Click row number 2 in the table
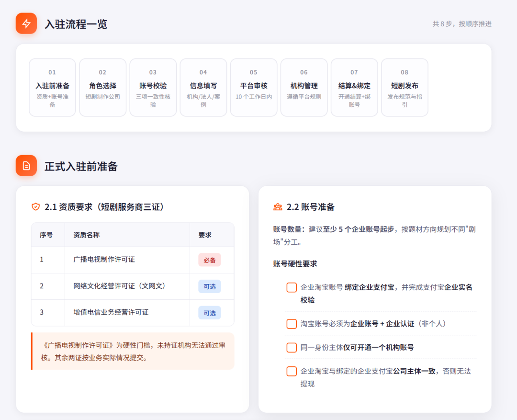Screen dimensions: 517x420 [42, 286]
